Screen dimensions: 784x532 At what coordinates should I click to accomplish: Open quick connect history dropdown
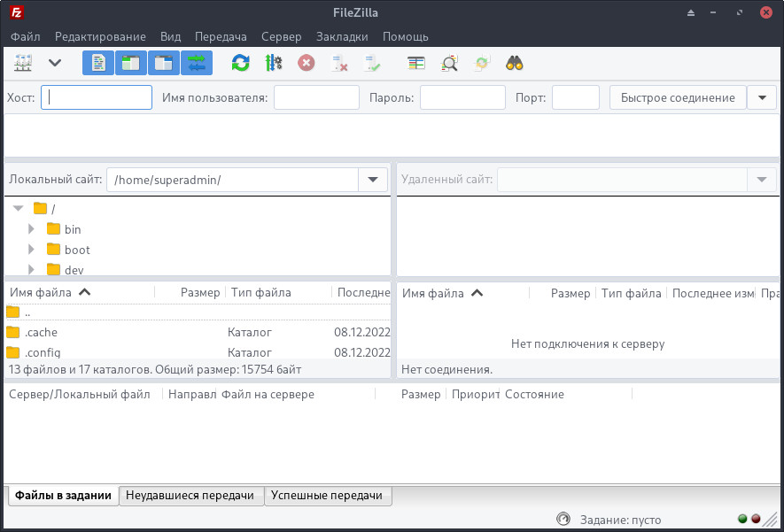coord(762,97)
